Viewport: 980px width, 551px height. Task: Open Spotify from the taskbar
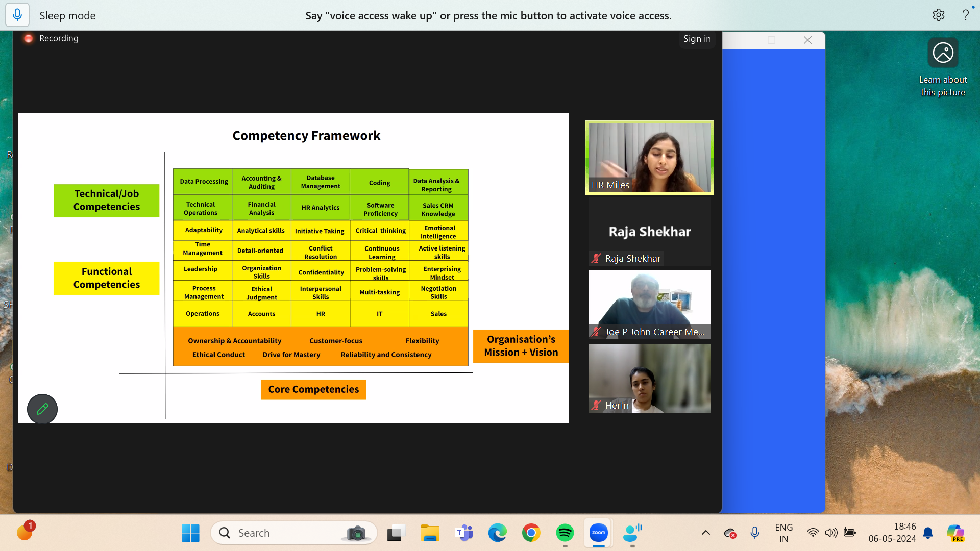point(565,533)
